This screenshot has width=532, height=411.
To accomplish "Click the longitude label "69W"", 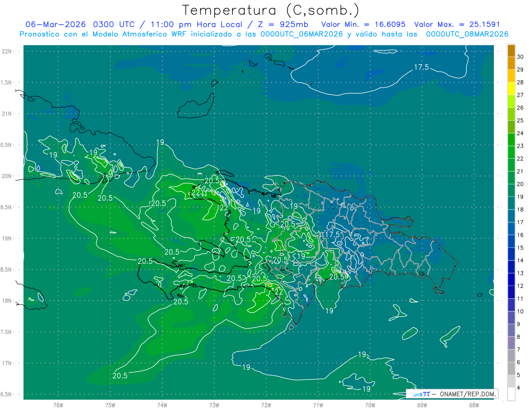I will 422,405.
